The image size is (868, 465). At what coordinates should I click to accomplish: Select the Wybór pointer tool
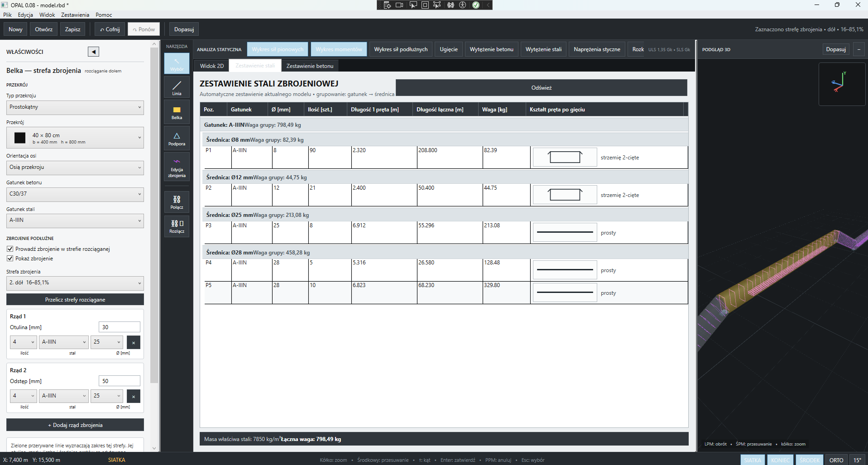point(177,63)
